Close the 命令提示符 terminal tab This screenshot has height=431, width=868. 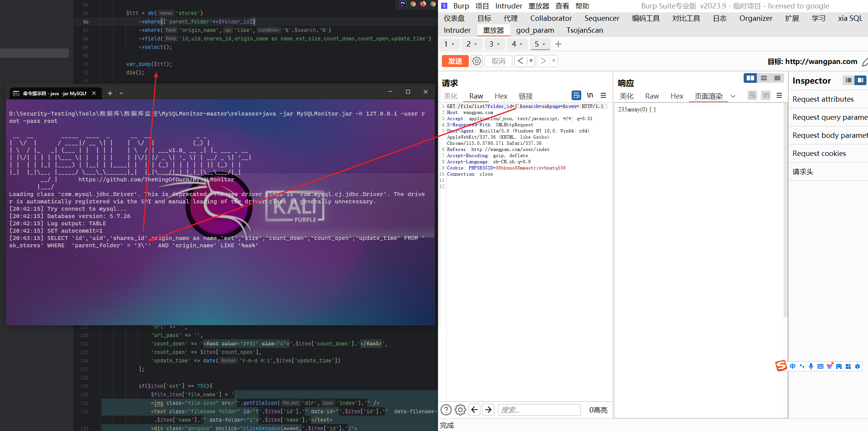(x=94, y=93)
